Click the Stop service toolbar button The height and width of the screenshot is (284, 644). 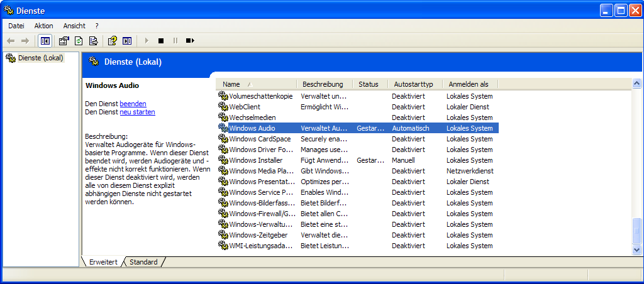[161, 41]
